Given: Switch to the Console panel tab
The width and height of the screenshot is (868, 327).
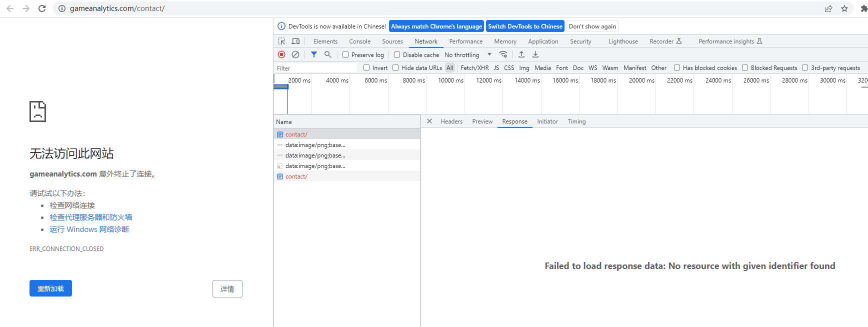Looking at the screenshot, I should [360, 41].
